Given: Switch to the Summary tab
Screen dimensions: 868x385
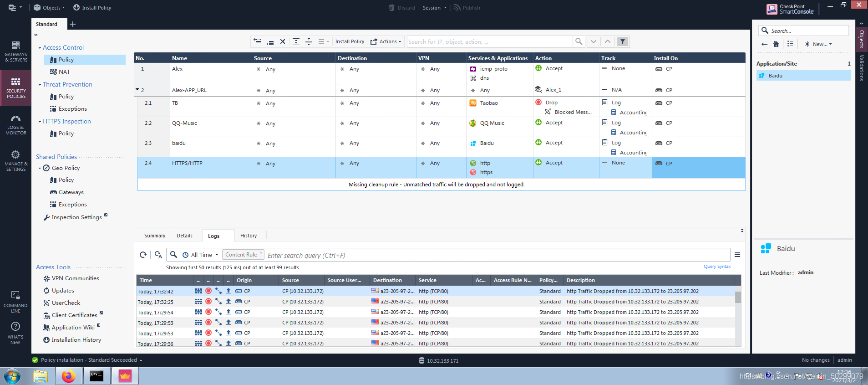Looking at the screenshot, I should tap(155, 236).
